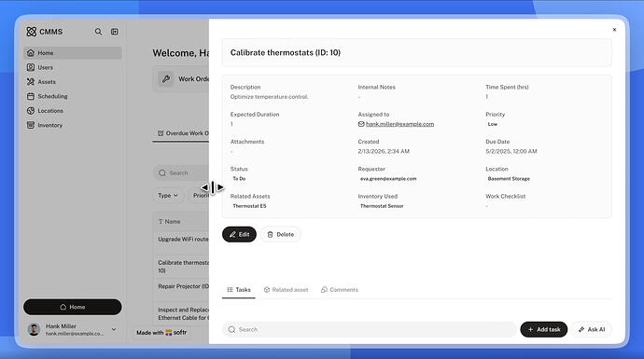
Task: Switch to the Comments tab
Action: tap(340, 290)
